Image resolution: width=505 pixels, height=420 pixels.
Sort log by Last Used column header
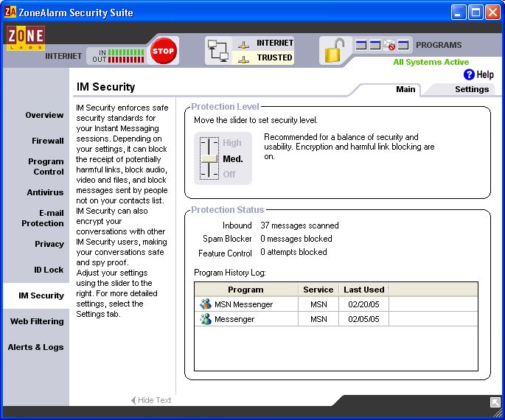364,290
